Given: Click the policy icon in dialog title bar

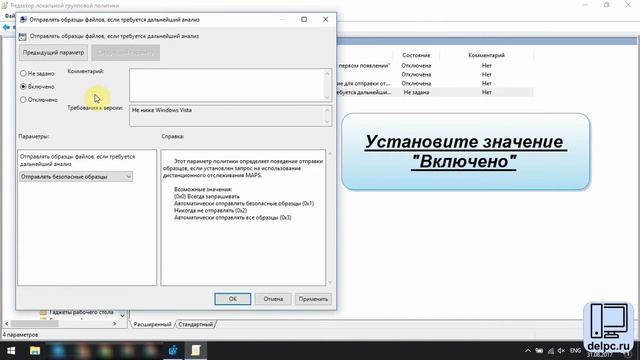Looking at the screenshot, I should [x=23, y=20].
